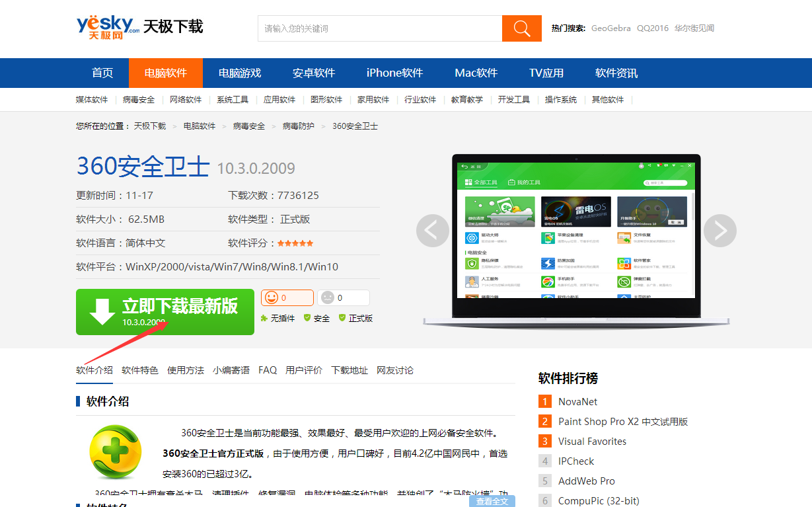Screen dimensions: 812x507
Task: Click the 软件大小 62.5MB text
Action: (120, 219)
